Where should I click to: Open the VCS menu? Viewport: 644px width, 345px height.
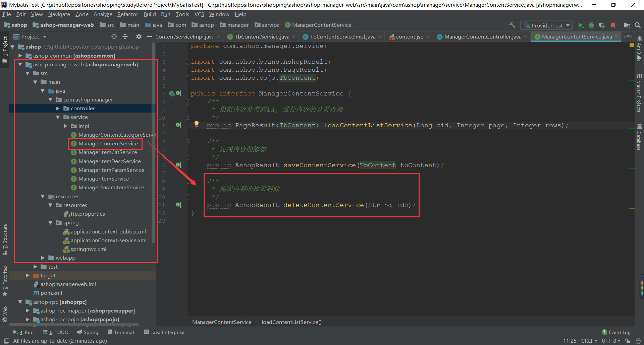click(199, 14)
